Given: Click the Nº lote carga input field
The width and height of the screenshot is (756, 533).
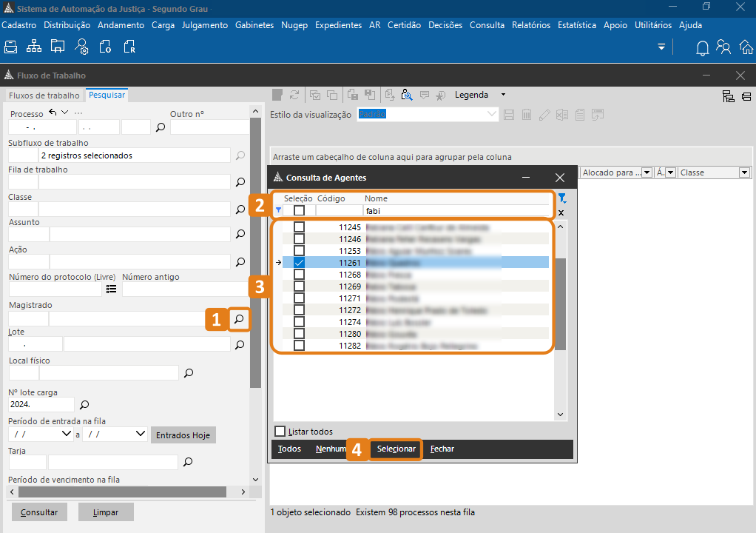Looking at the screenshot, I should [x=41, y=404].
